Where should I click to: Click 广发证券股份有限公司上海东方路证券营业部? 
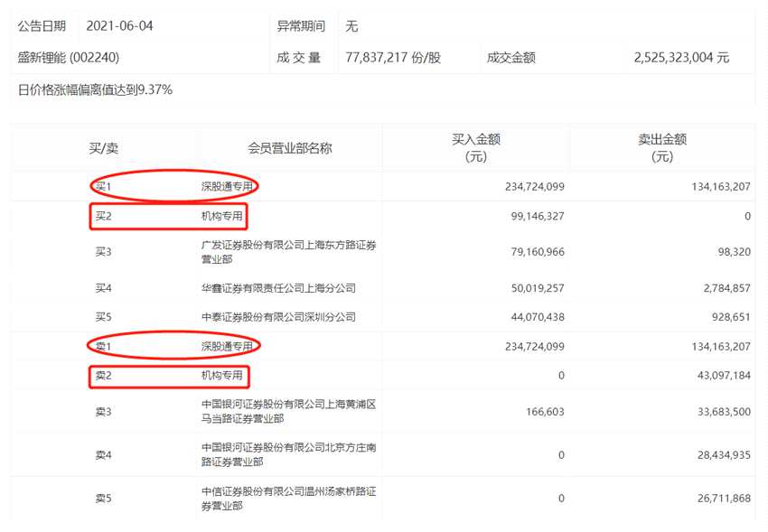pyautogui.click(x=288, y=252)
